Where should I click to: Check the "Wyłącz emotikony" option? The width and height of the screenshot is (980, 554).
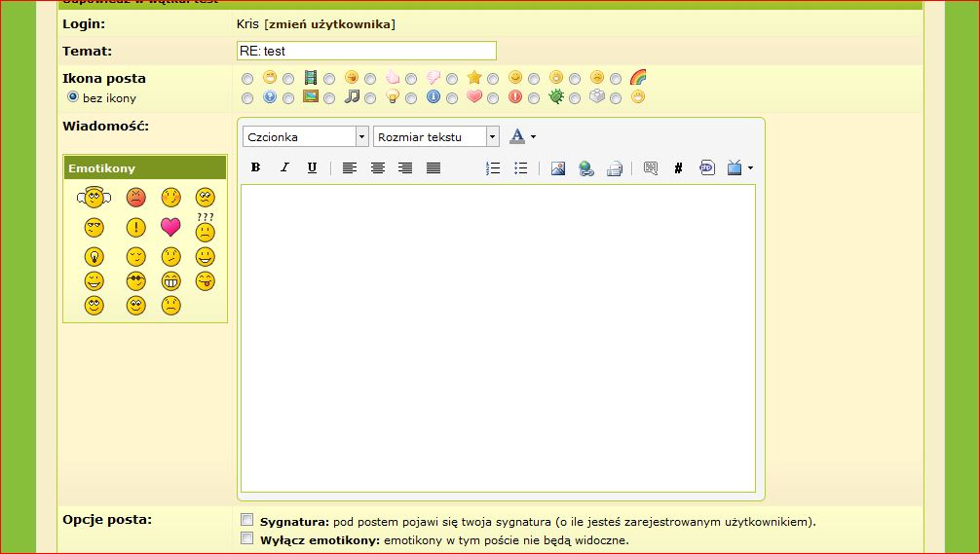247,538
